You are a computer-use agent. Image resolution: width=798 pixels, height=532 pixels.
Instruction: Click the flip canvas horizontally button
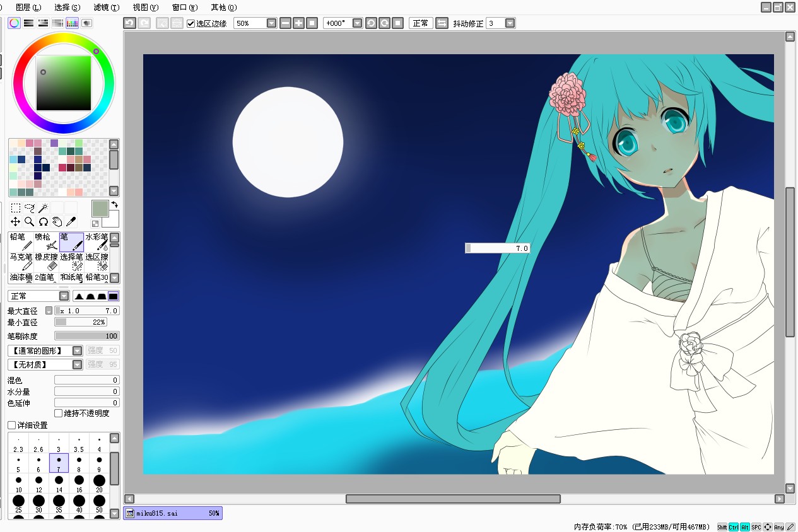coord(442,23)
